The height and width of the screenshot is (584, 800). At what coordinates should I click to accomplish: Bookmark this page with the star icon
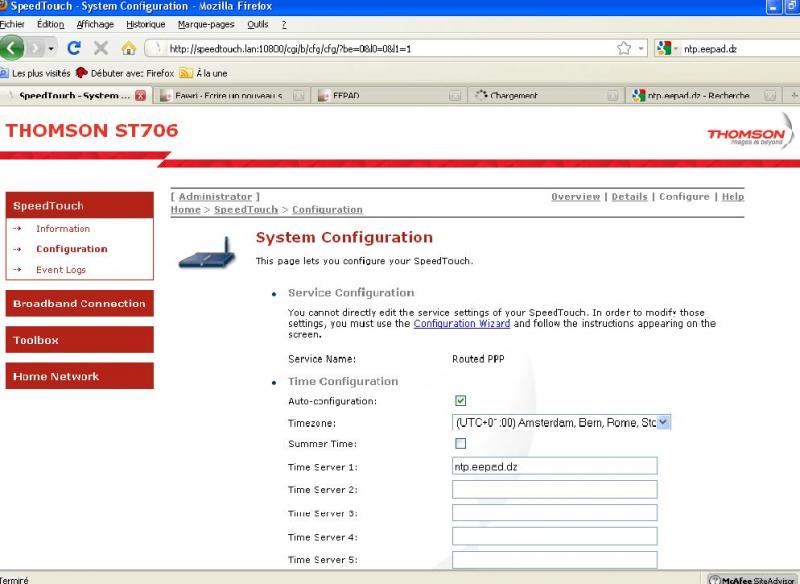tap(623, 48)
